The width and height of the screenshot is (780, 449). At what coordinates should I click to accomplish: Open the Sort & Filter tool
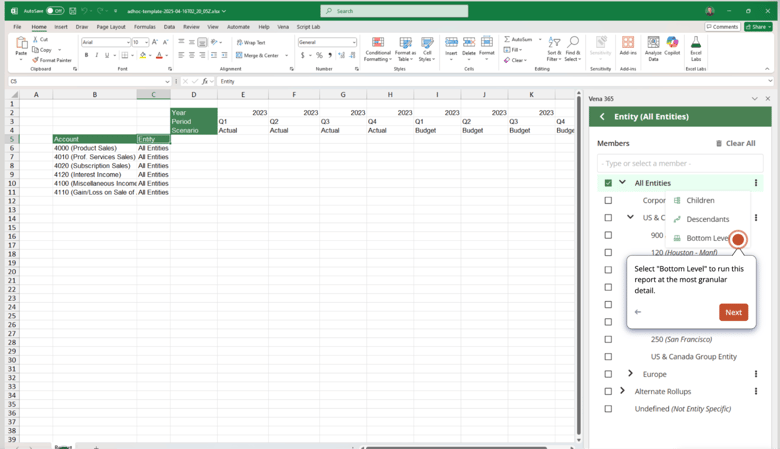point(554,47)
